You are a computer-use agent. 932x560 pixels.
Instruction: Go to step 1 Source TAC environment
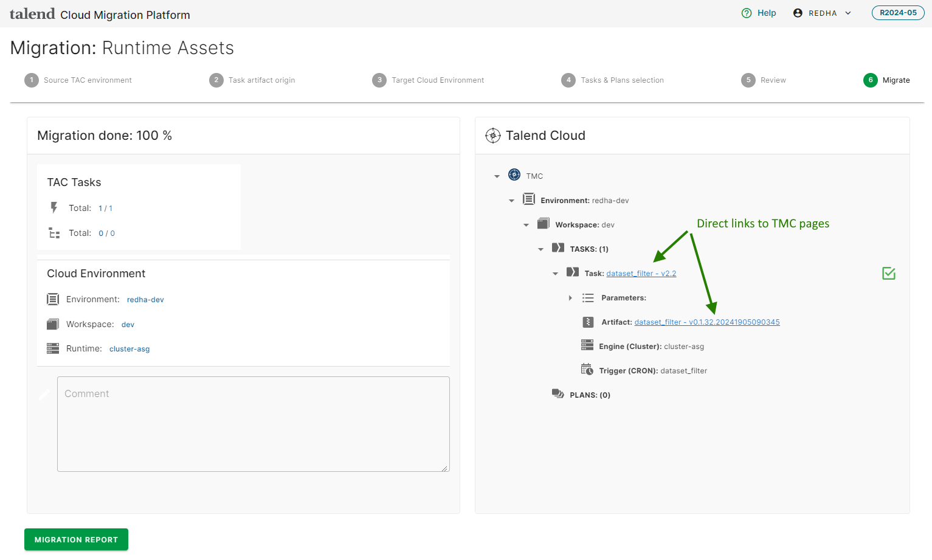[78, 80]
